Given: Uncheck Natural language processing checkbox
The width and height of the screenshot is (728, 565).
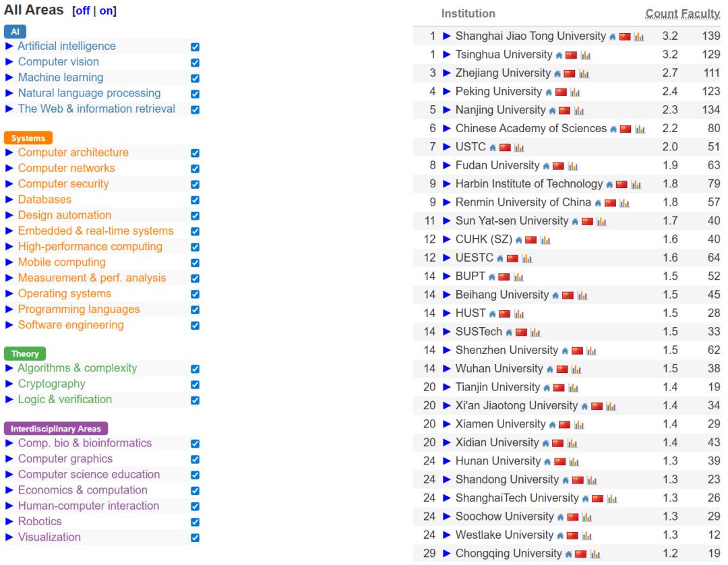Looking at the screenshot, I should click(195, 94).
